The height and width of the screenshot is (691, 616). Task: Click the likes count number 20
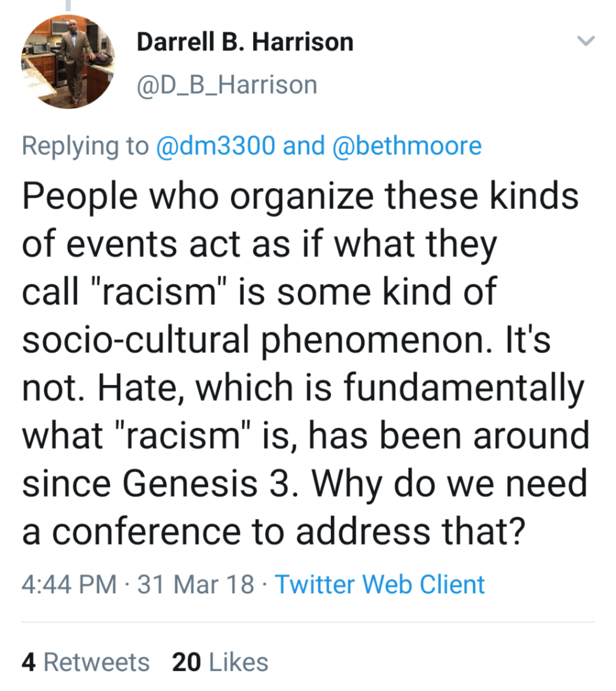186,662
